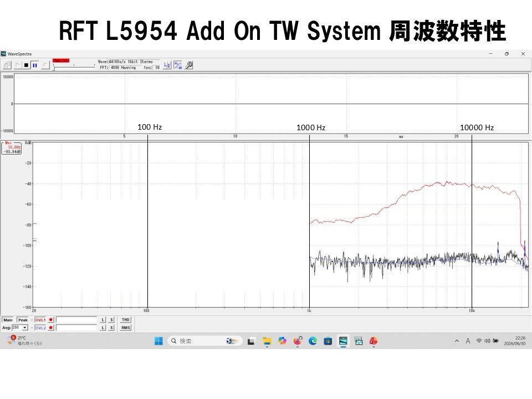This screenshot has height=399, width=532.
Task: Click the RMS button
Action: tap(126, 328)
